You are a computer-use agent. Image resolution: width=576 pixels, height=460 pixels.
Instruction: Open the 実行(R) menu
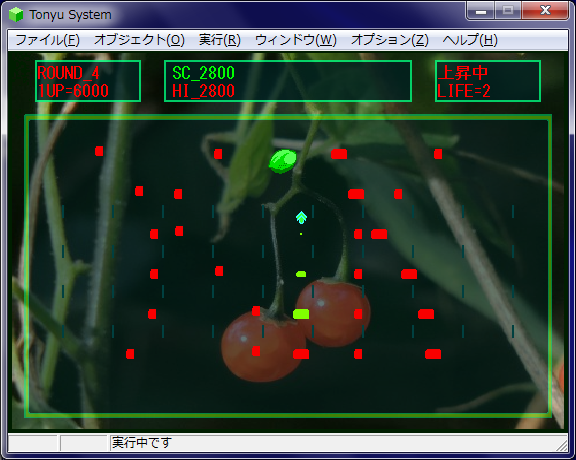tap(220, 40)
